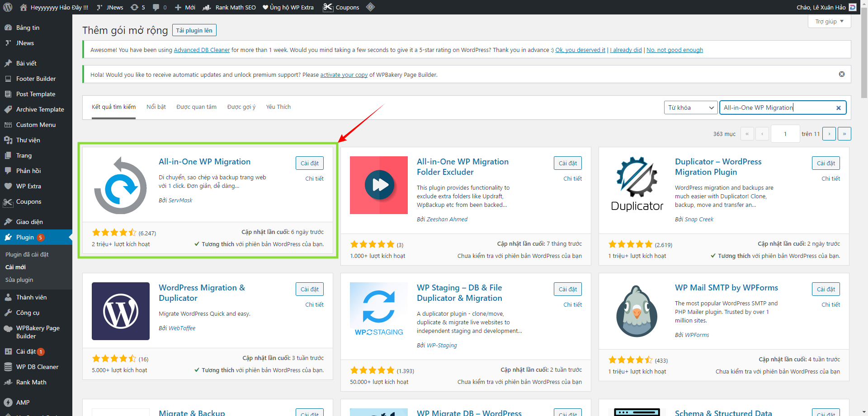
Task: Click the WPBakery Page Builder sidebar icon
Action: 8,328
